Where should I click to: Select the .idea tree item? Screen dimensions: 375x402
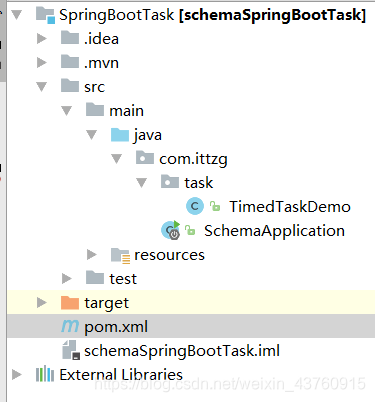click(102, 39)
